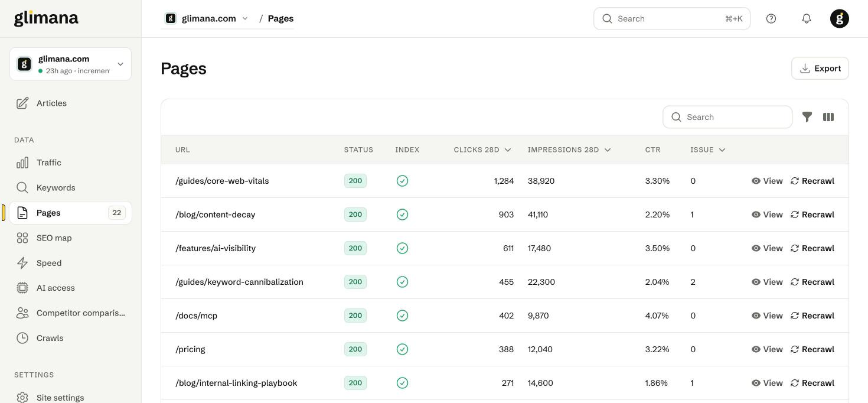Select Pages in the sidebar
This screenshot has width=868, height=403.
[70, 213]
